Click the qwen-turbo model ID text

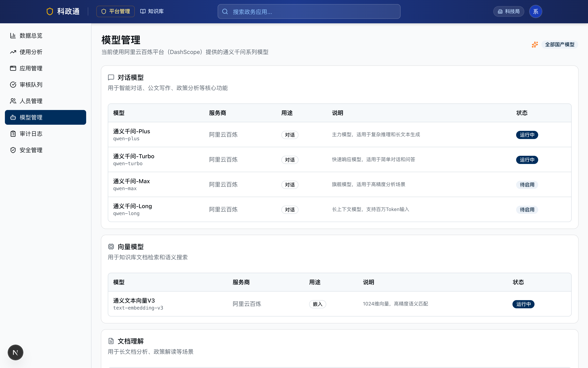click(x=128, y=164)
